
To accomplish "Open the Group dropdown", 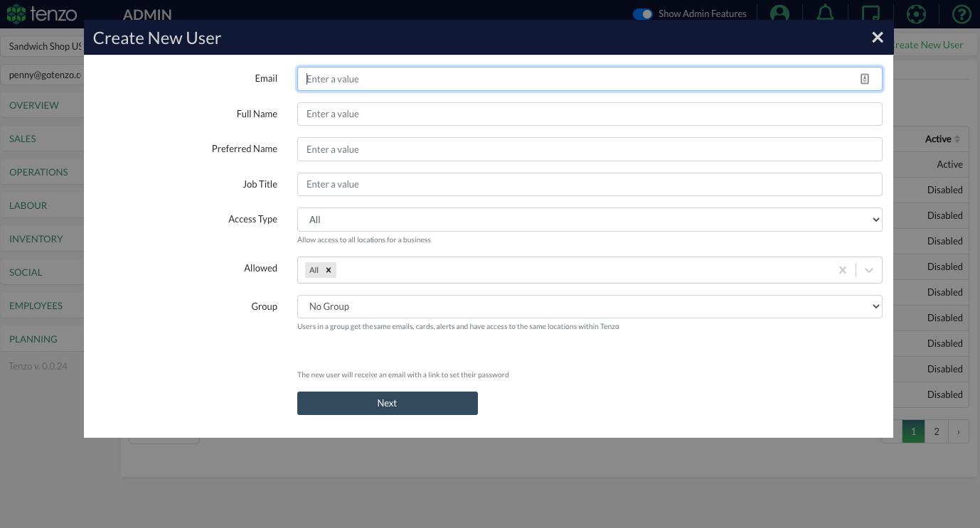I will point(590,306).
